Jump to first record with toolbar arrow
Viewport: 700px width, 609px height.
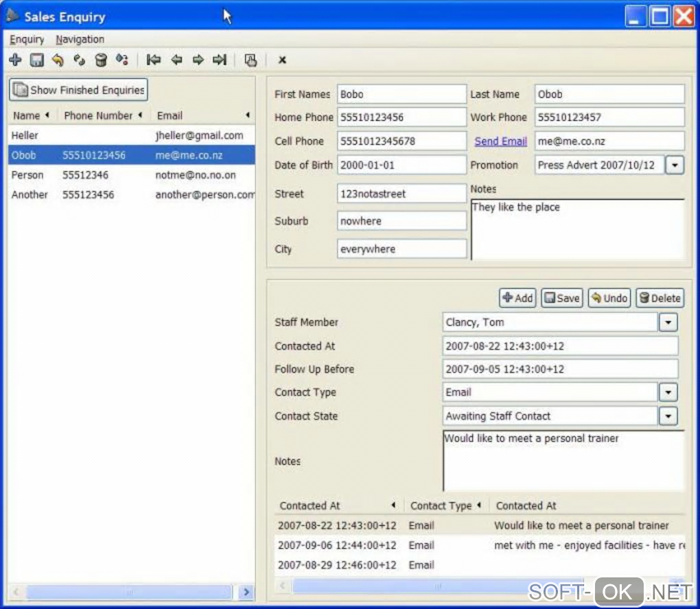[154, 60]
